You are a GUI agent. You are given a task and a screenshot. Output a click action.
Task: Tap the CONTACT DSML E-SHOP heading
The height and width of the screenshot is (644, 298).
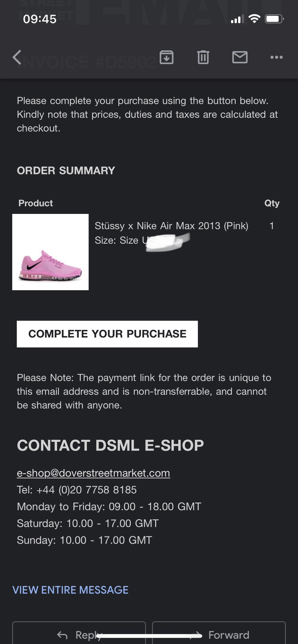tap(110, 445)
